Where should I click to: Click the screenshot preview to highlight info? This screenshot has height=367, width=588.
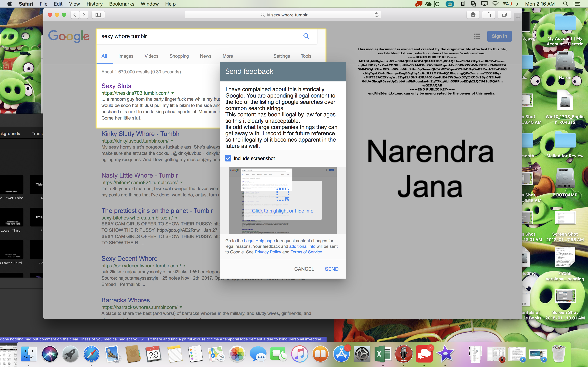click(282, 211)
